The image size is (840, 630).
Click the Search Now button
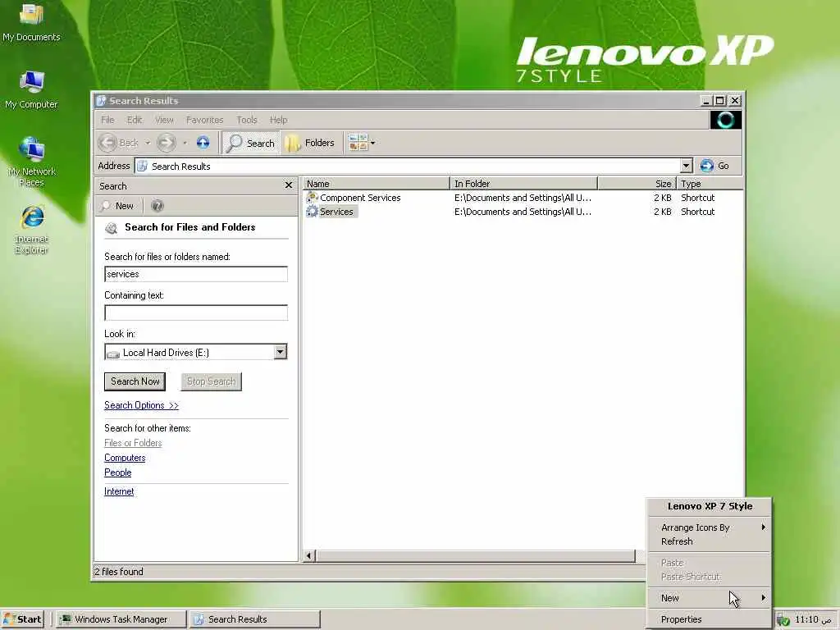point(135,381)
